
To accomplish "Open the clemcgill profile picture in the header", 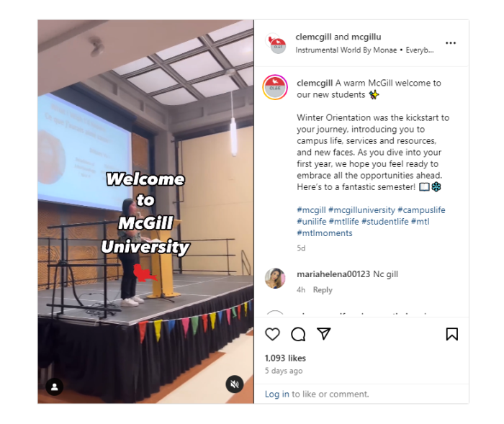I will coord(276,43).
